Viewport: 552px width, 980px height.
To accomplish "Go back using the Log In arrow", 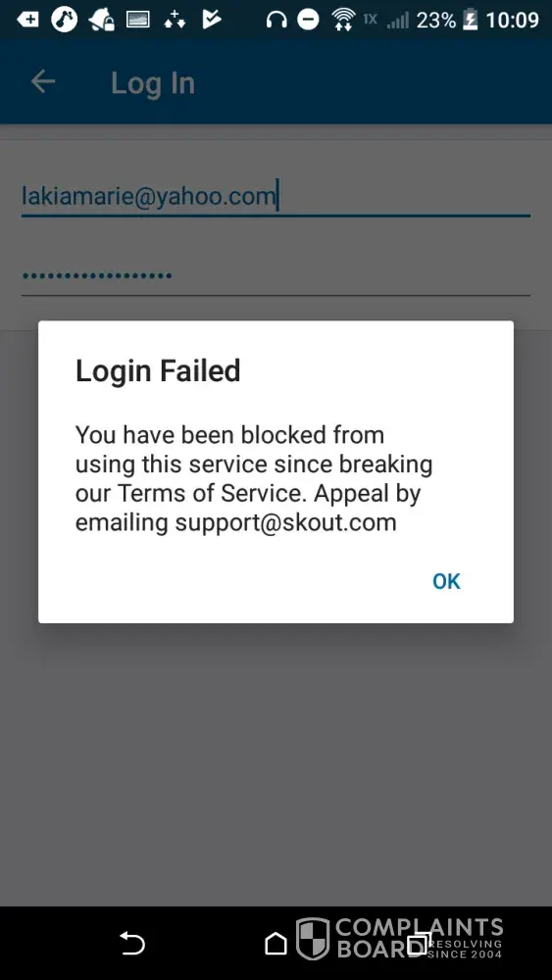I will (43, 81).
